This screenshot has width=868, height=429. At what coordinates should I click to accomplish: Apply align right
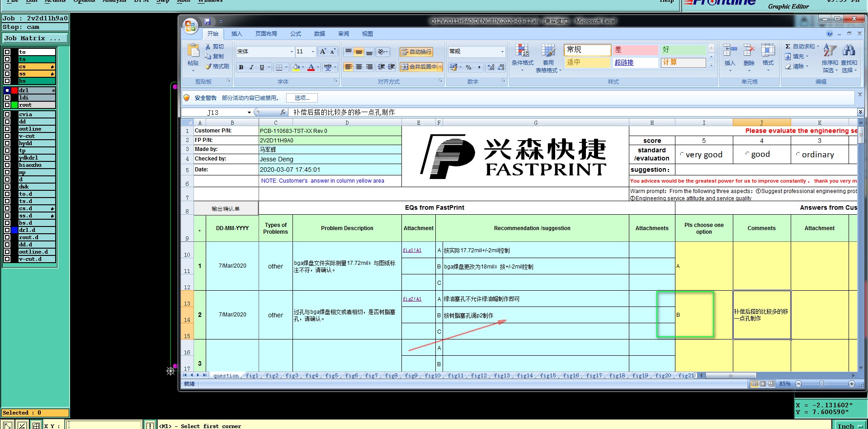click(369, 67)
